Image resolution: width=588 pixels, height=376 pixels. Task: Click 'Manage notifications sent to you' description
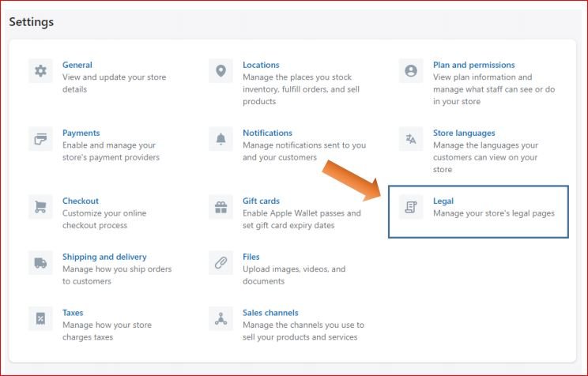pos(304,151)
